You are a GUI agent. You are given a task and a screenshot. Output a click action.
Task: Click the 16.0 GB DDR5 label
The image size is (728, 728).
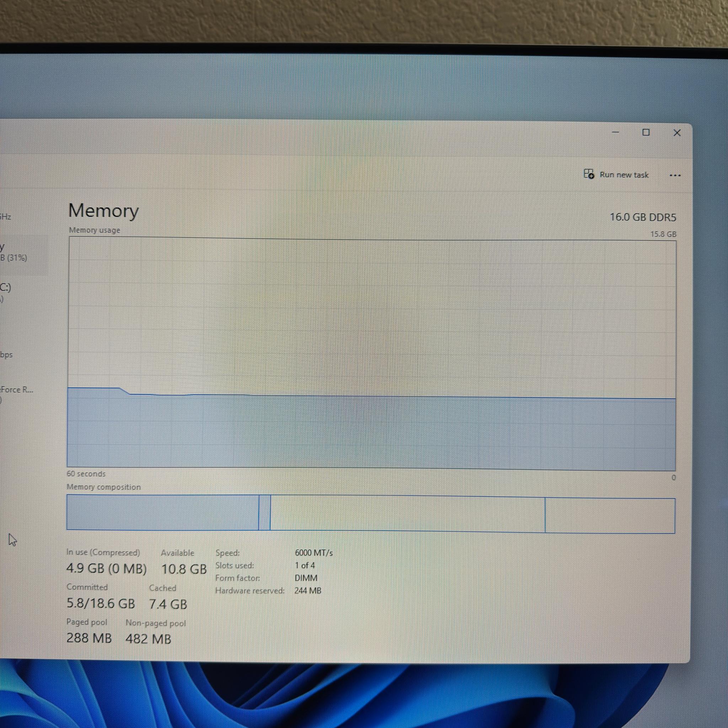(642, 217)
